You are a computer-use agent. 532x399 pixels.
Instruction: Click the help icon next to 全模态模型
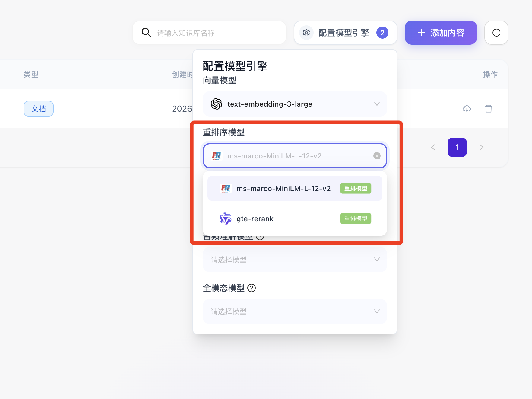point(252,288)
